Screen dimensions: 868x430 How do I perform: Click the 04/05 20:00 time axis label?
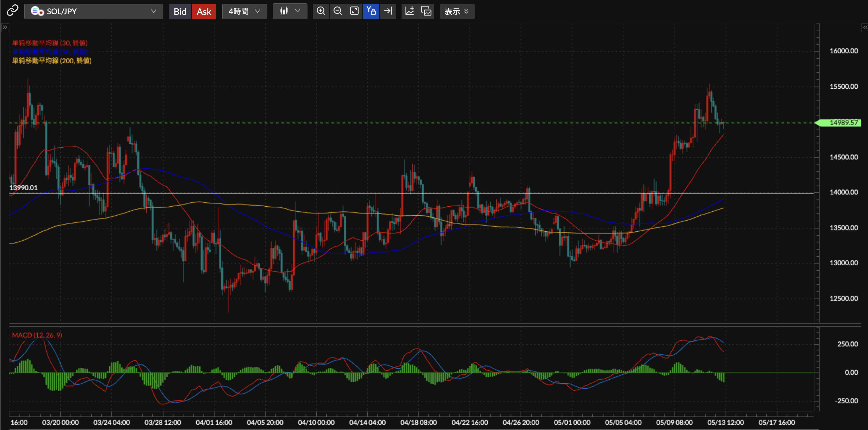[x=265, y=422]
